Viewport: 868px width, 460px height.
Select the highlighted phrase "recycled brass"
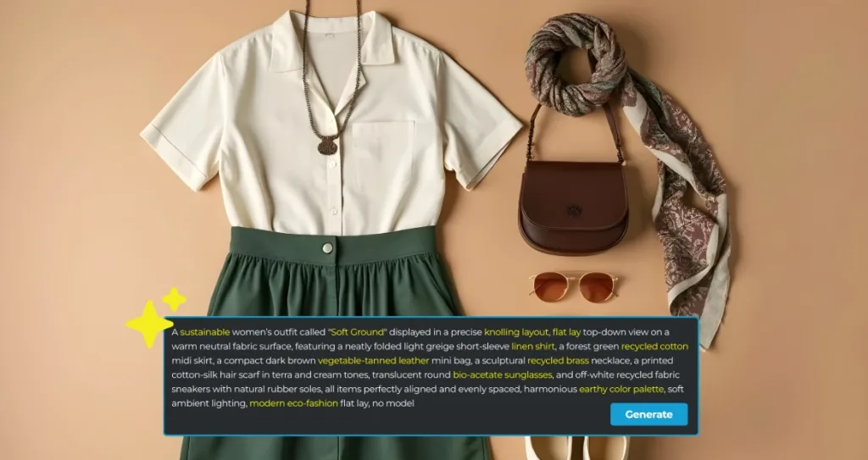pos(559,361)
